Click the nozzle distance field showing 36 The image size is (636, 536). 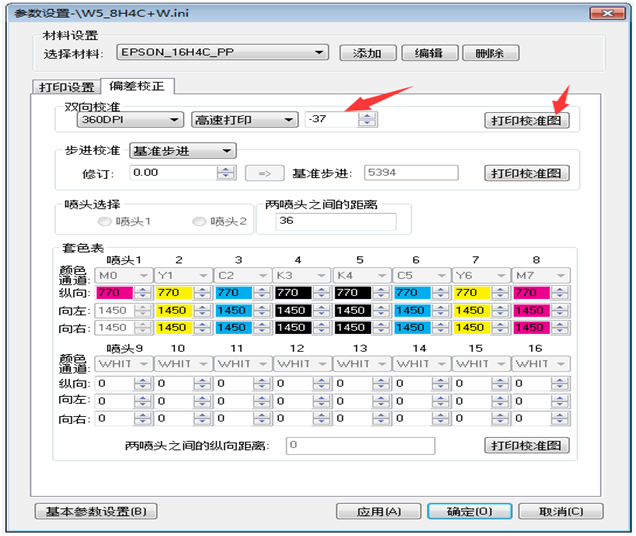coord(335,222)
